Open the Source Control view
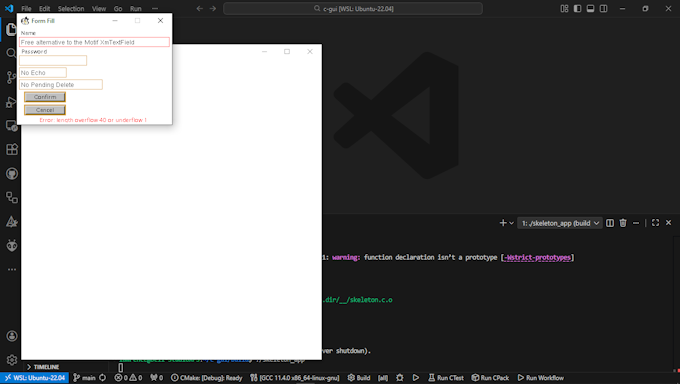 coord(11,77)
